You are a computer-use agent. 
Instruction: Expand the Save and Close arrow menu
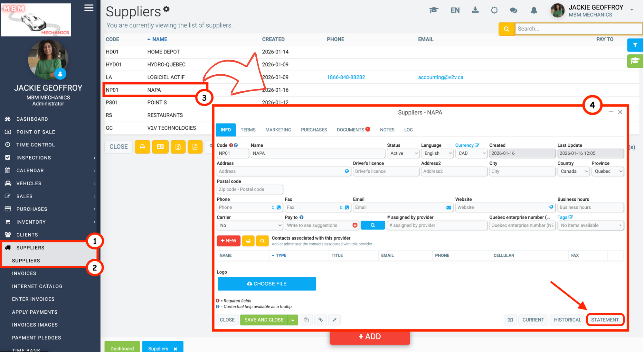tap(293, 320)
